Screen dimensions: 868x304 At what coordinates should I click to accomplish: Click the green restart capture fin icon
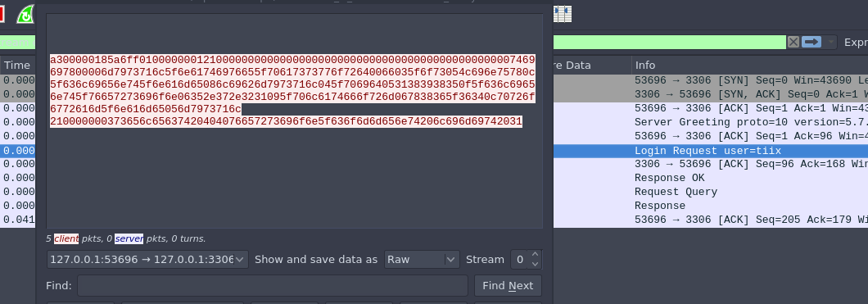[x=25, y=15]
